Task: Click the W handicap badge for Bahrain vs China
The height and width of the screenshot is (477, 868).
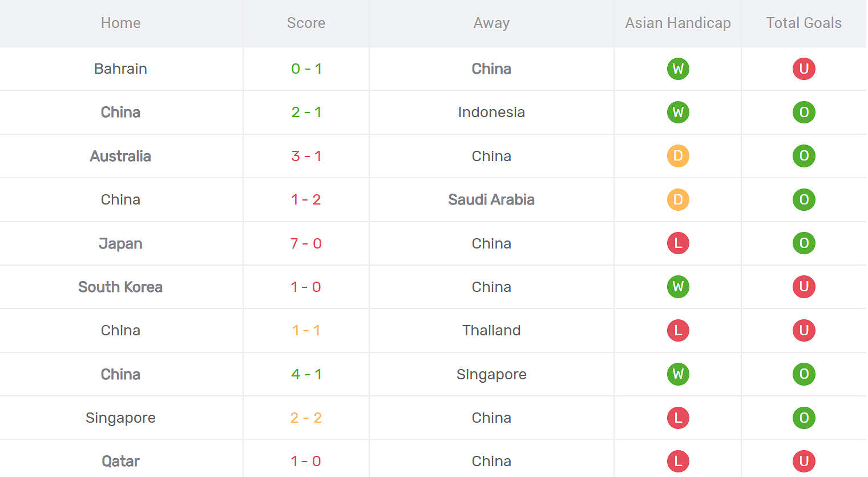Action: tap(678, 69)
